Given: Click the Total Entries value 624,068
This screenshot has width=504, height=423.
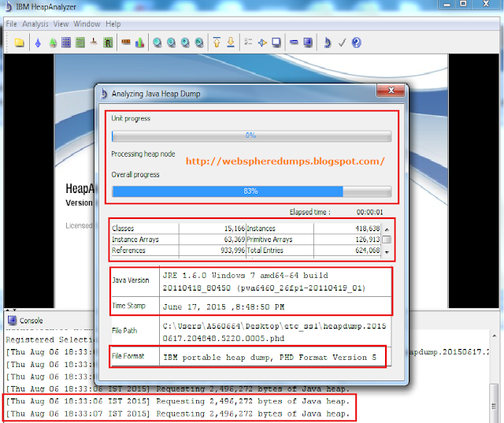Looking at the screenshot, I should [368, 250].
